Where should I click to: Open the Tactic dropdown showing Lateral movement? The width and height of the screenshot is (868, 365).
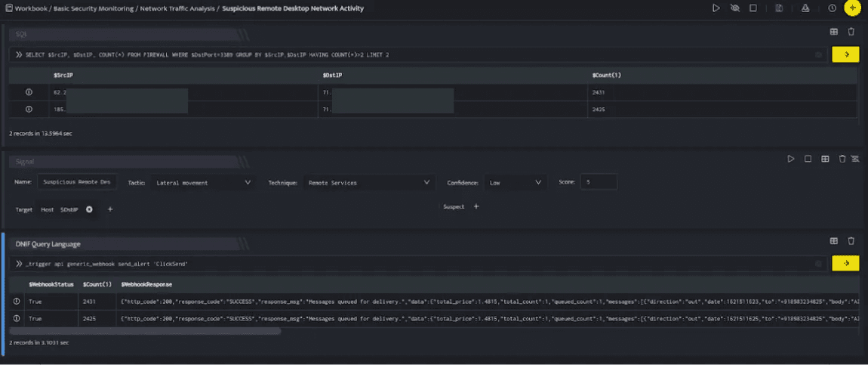[203, 182]
